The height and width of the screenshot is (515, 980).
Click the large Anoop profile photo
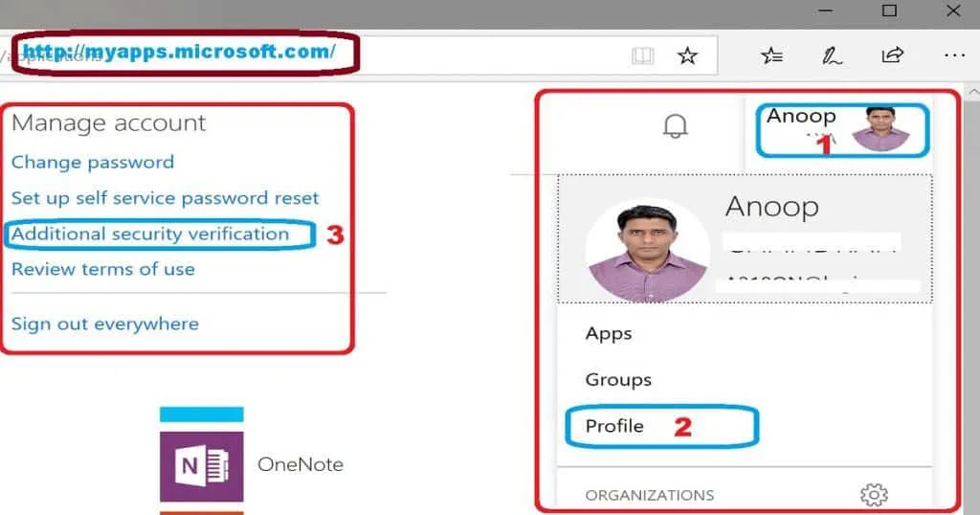tap(647, 251)
